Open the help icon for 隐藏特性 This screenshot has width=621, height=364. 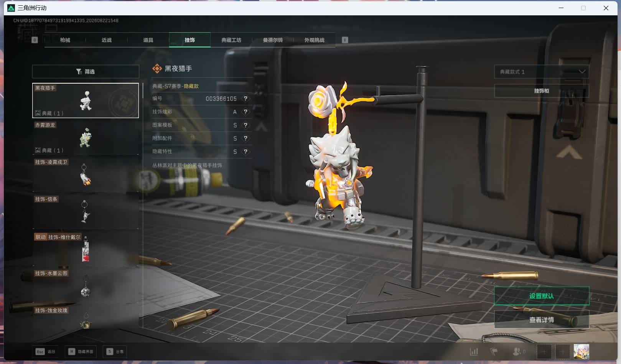245,152
